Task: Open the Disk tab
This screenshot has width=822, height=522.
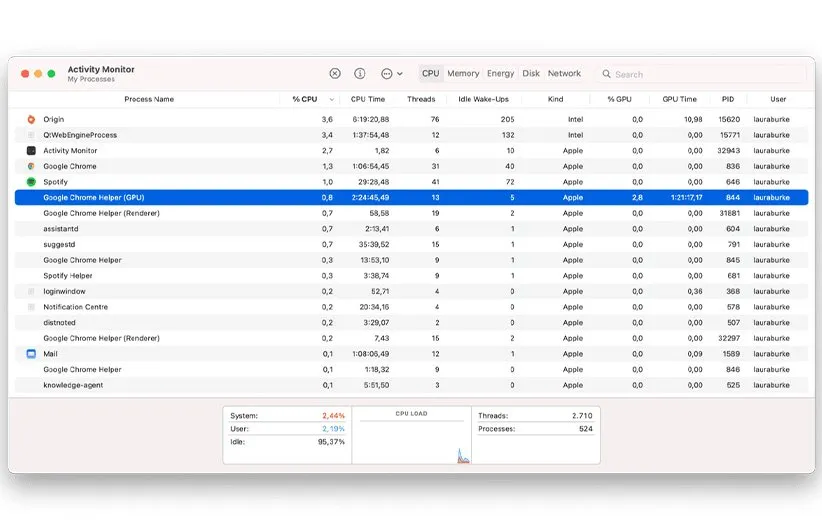Action: (531, 74)
